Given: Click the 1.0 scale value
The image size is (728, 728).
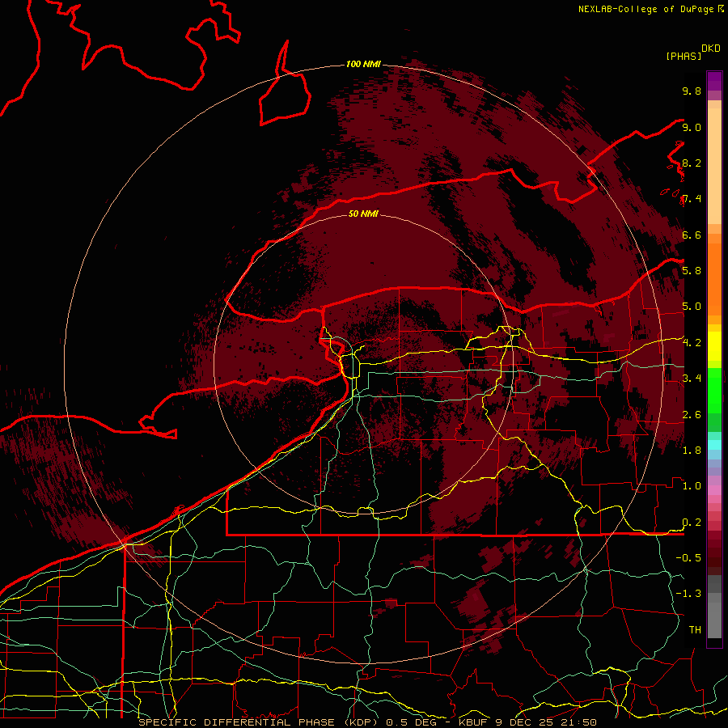Looking at the screenshot, I should pyautogui.click(x=692, y=486).
